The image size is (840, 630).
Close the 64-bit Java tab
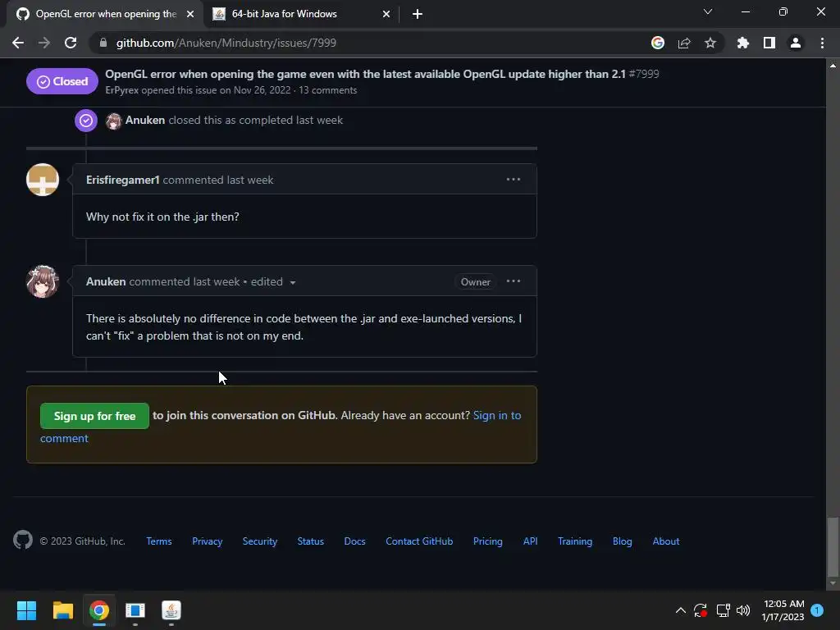[386, 14]
